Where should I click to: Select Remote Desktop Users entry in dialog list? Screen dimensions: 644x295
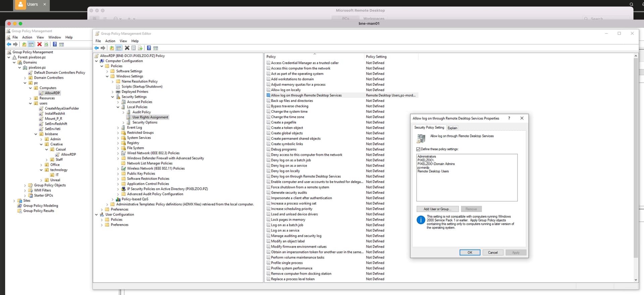click(x=433, y=171)
